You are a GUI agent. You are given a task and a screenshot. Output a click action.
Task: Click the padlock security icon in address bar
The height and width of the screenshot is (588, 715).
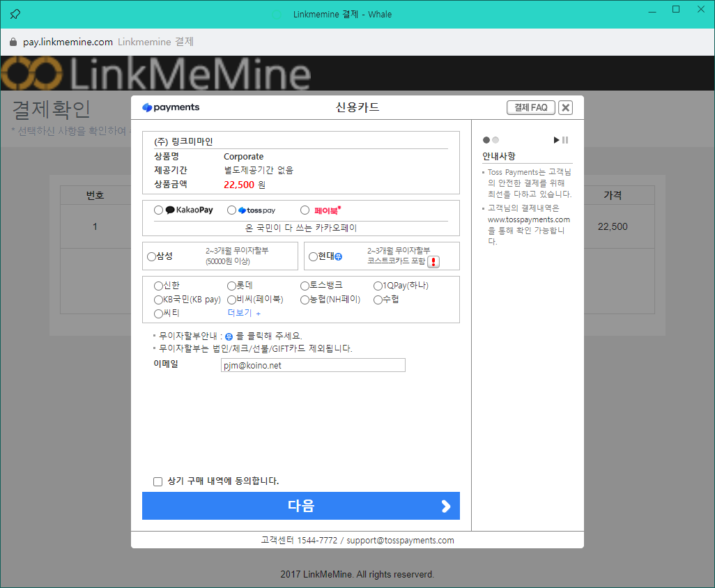pos(13,42)
